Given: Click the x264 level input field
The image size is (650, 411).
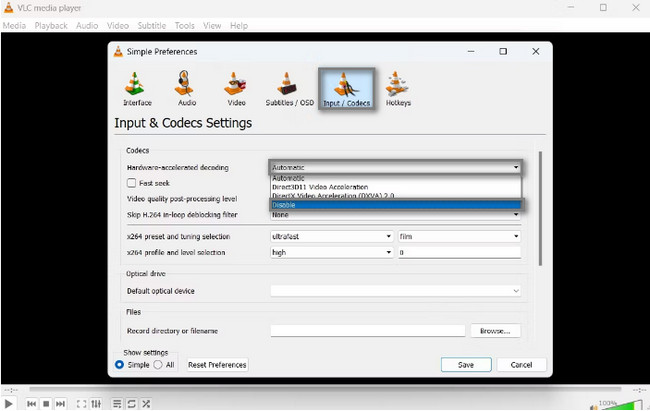Looking at the screenshot, I should (x=459, y=252).
